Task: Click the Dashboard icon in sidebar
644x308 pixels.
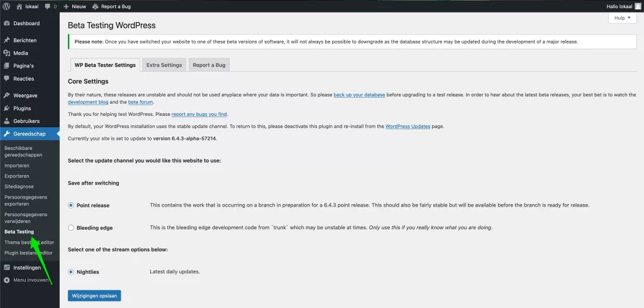Action: coord(6,23)
